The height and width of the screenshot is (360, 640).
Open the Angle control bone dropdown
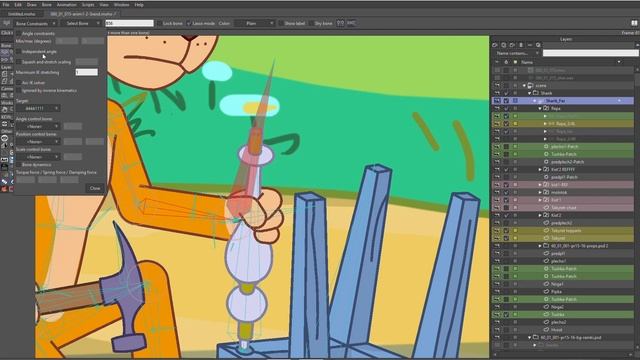38,126
